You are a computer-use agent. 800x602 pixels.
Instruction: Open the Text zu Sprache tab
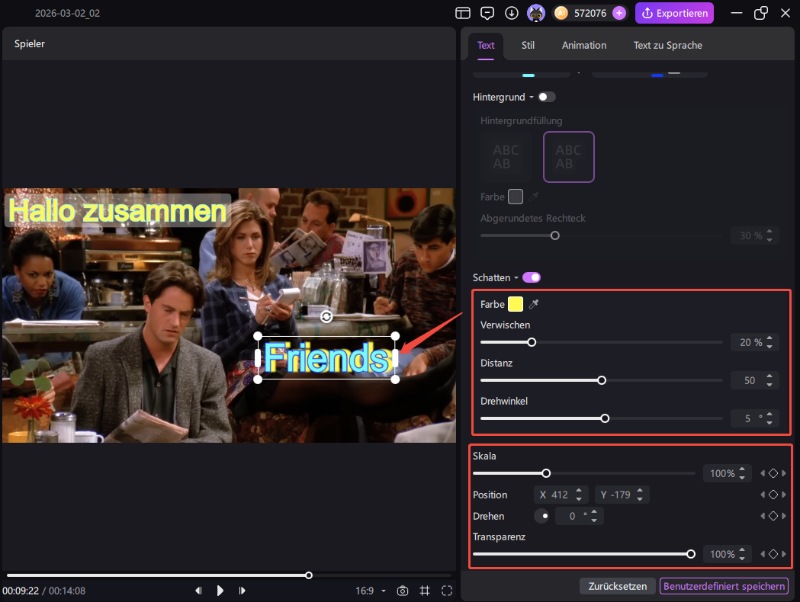tap(667, 45)
